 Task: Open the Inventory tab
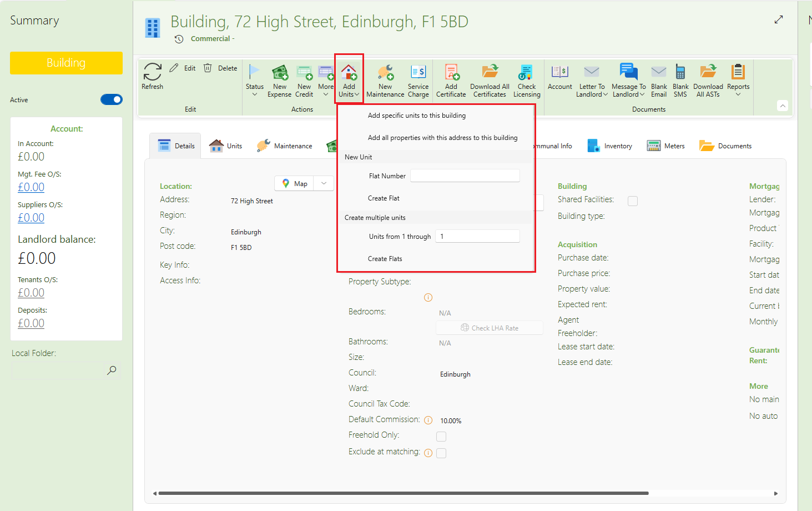click(609, 146)
